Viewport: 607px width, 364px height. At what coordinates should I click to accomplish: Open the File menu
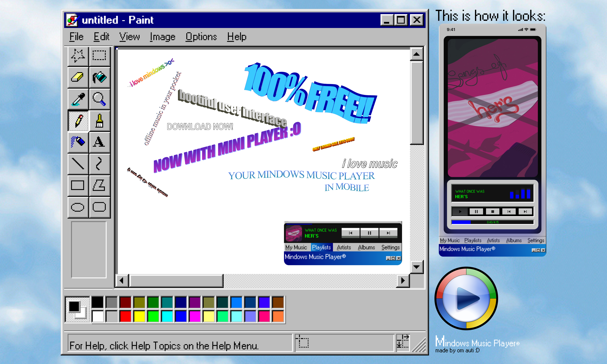[x=76, y=37]
